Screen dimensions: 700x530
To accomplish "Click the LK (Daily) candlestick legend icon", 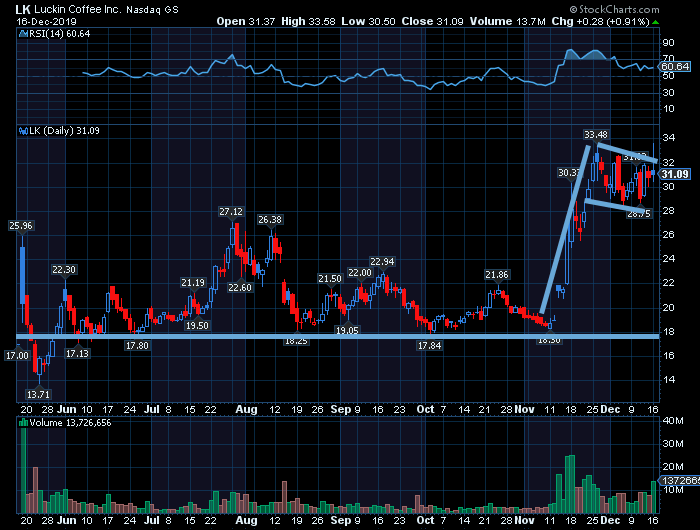I will click(x=24, y=131).
